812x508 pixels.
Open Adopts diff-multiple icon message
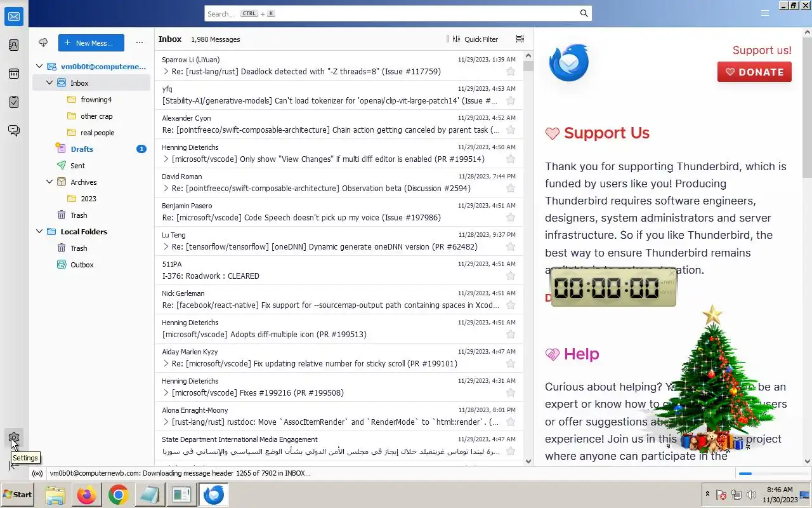(x=339, y=329)
